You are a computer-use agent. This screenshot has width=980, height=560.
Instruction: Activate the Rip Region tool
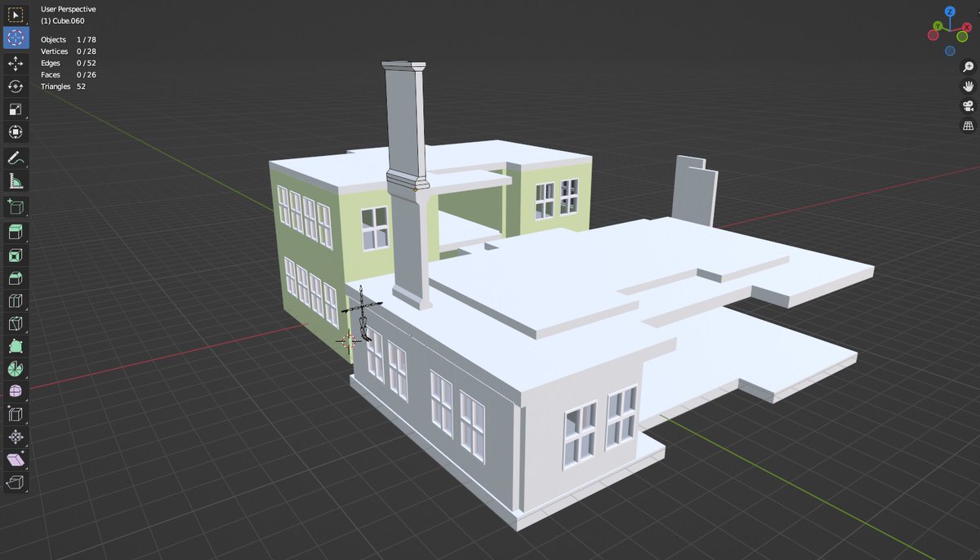(x=16, y=483)
